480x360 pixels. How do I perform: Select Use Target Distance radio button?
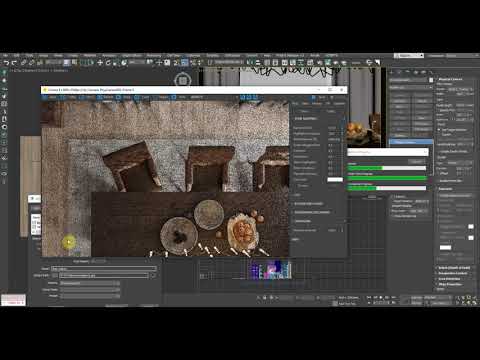439,130
